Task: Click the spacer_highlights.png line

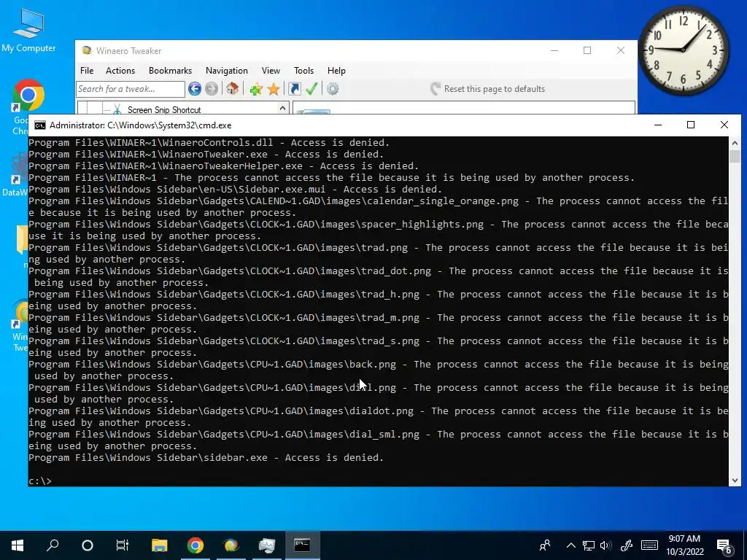Action: click(x=379, y=230)
